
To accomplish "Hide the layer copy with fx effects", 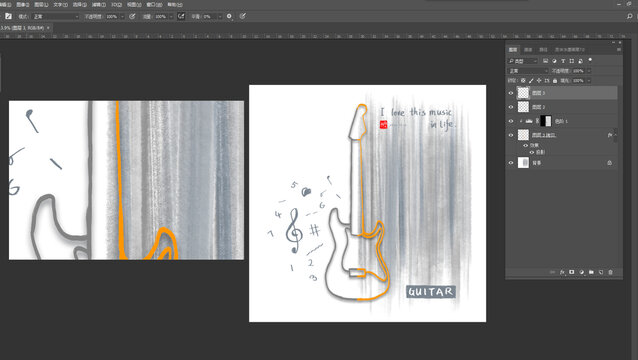I will tap(511, 135).
